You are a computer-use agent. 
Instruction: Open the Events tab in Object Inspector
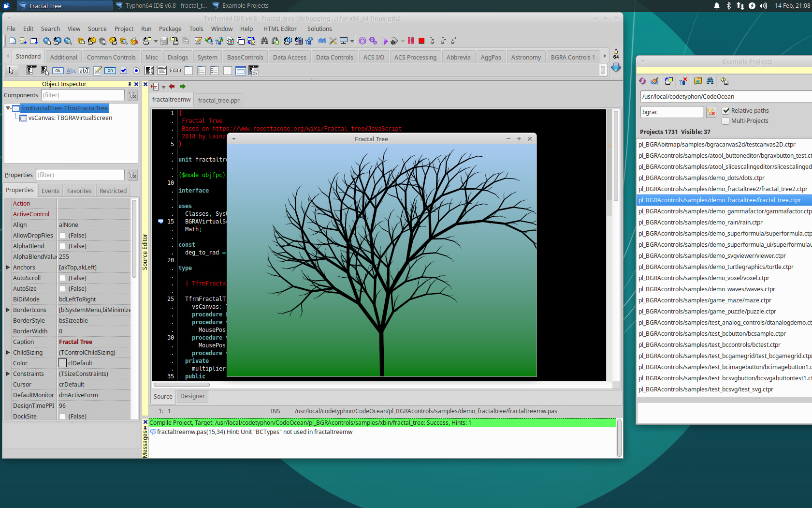coord(50,191)
